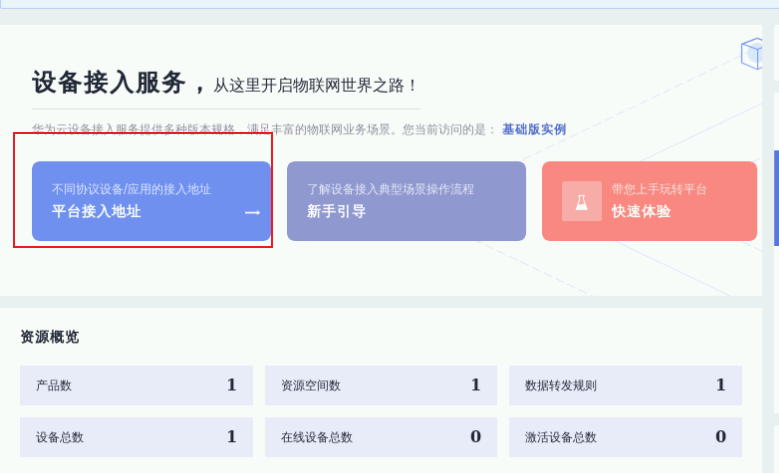
Task: Select the 数据转发规则 tile
Action: 625,385
